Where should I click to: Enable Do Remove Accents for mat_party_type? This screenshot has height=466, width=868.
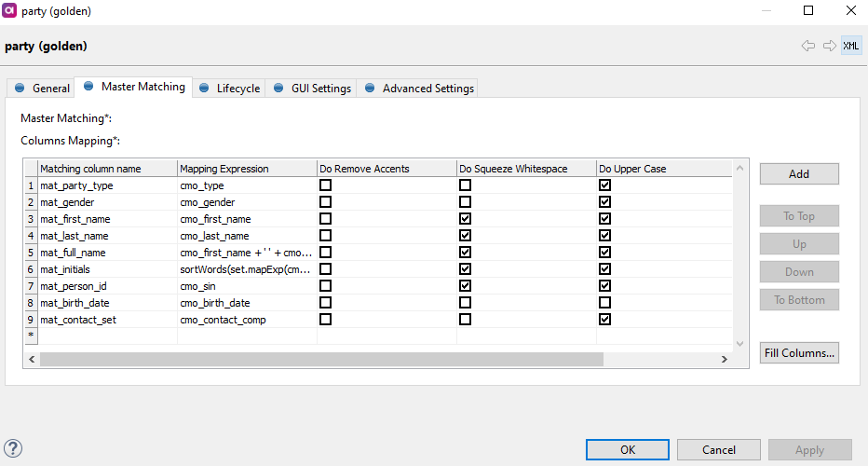coord(325,185)
